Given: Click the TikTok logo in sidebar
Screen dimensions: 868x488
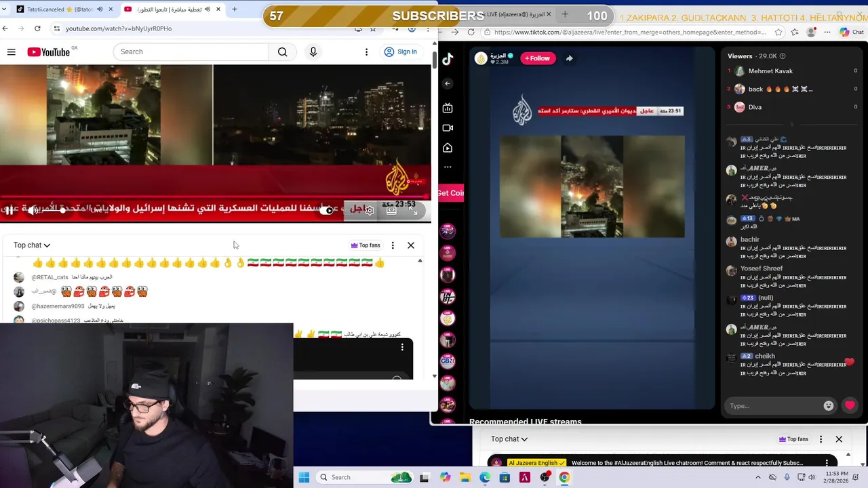Looking at the screenshot, I should point(448,59).
